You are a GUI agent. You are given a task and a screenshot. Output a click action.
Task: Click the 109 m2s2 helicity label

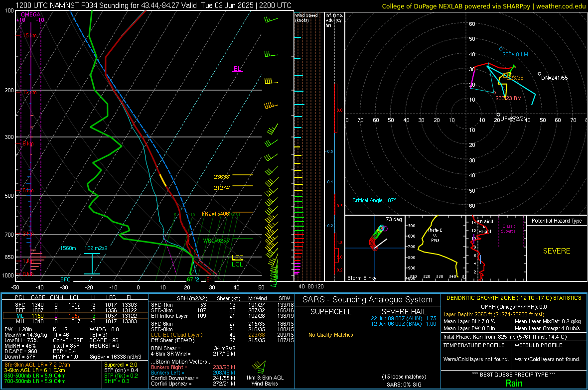click(x=96, y=248)
